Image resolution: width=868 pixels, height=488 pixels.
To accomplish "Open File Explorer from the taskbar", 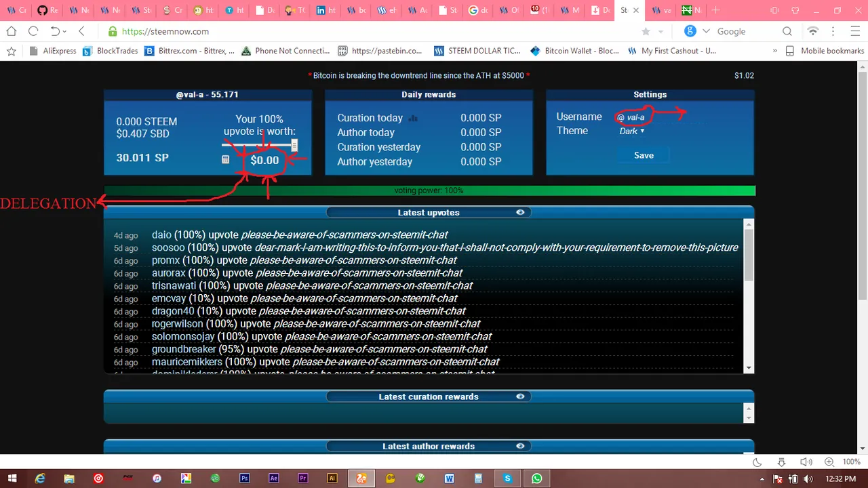I will coord(69,479).
